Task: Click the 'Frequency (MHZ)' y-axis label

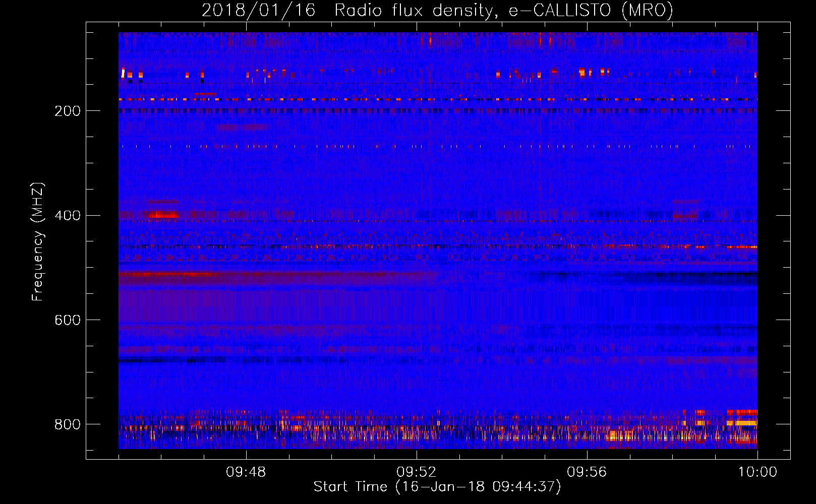Action: coord(38,242)
